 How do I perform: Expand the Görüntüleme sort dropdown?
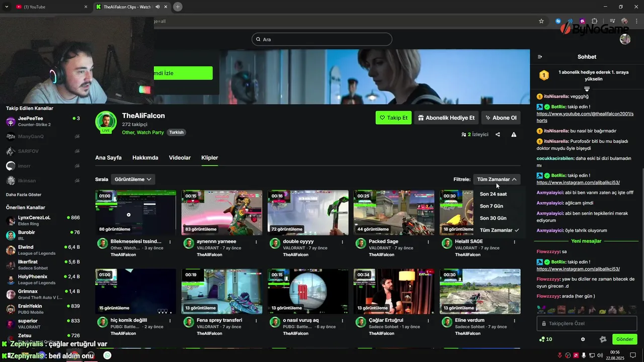pyautogui.click(x=133, y=179)
